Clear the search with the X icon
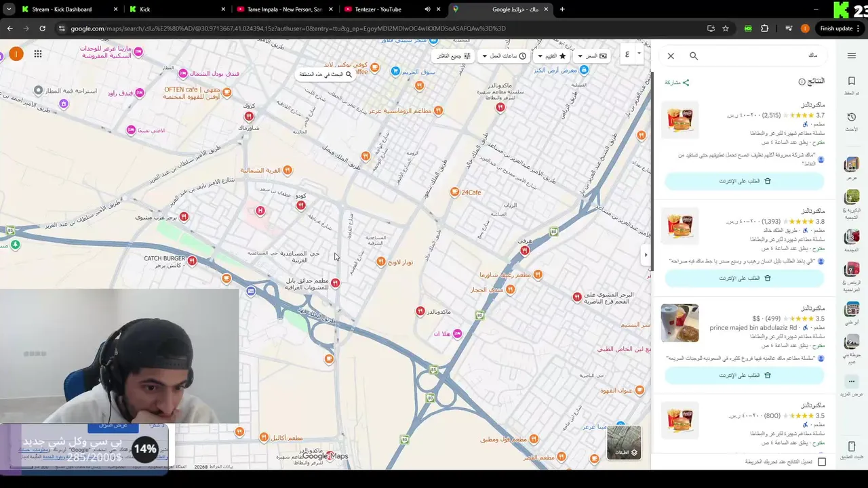The image size is (868, 488). (x=671, y=56)
